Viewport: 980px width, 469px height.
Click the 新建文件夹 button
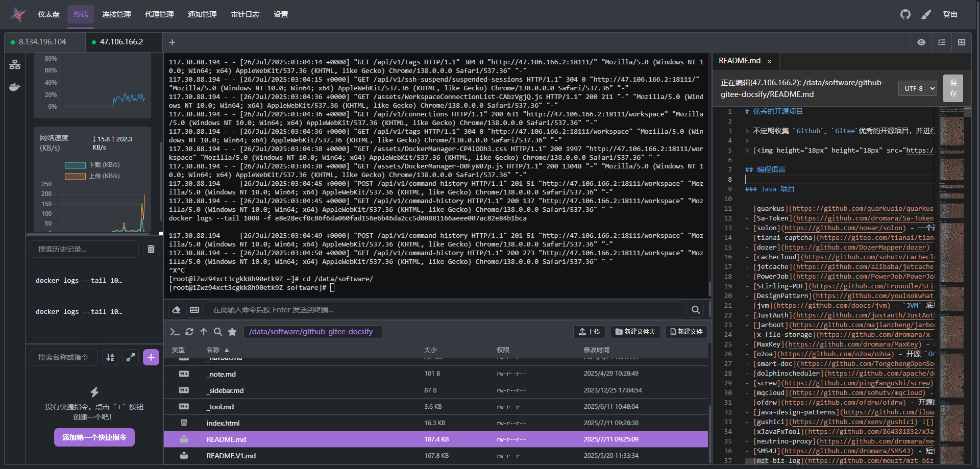pos(635,332)
